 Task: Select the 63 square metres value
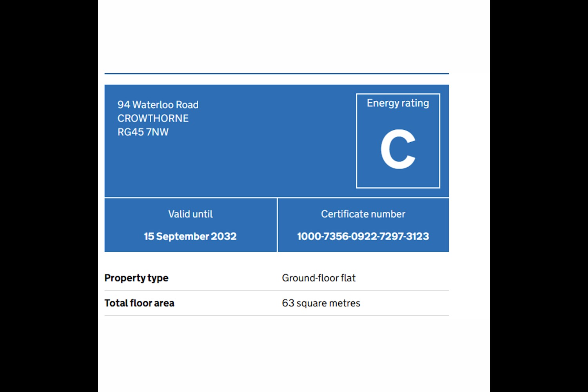(321, 303)
